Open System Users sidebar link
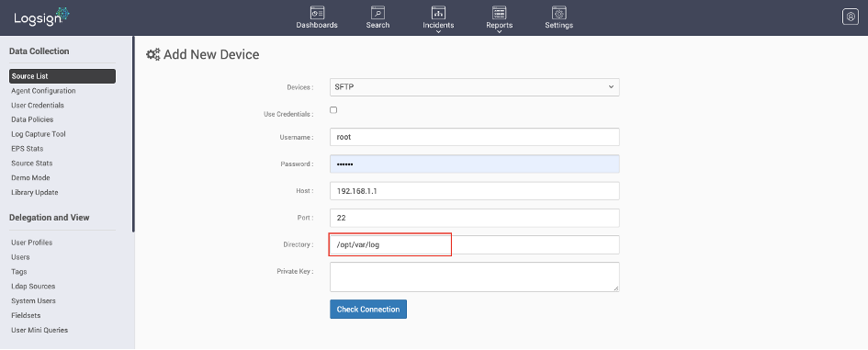This screenshot has width=868, height=350. 33,300
